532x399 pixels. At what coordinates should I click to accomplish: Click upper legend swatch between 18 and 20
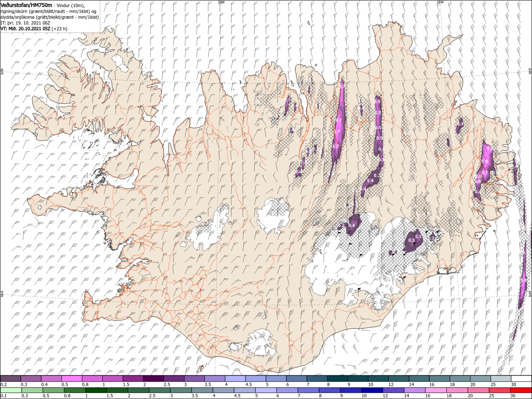tap(460, 379)
